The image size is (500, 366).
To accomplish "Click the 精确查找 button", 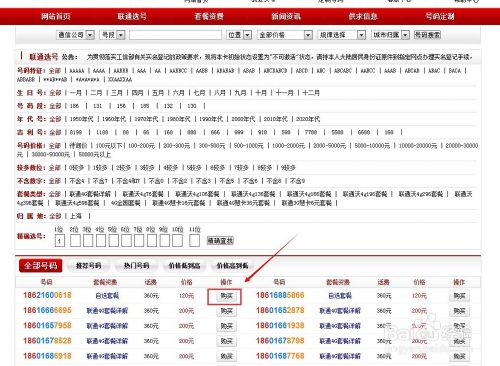I will coord(220,240).
